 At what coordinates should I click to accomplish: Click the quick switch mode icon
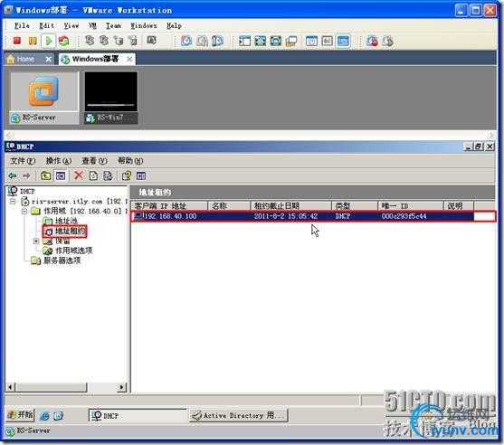pyautogui.click(x=275, y=41)
